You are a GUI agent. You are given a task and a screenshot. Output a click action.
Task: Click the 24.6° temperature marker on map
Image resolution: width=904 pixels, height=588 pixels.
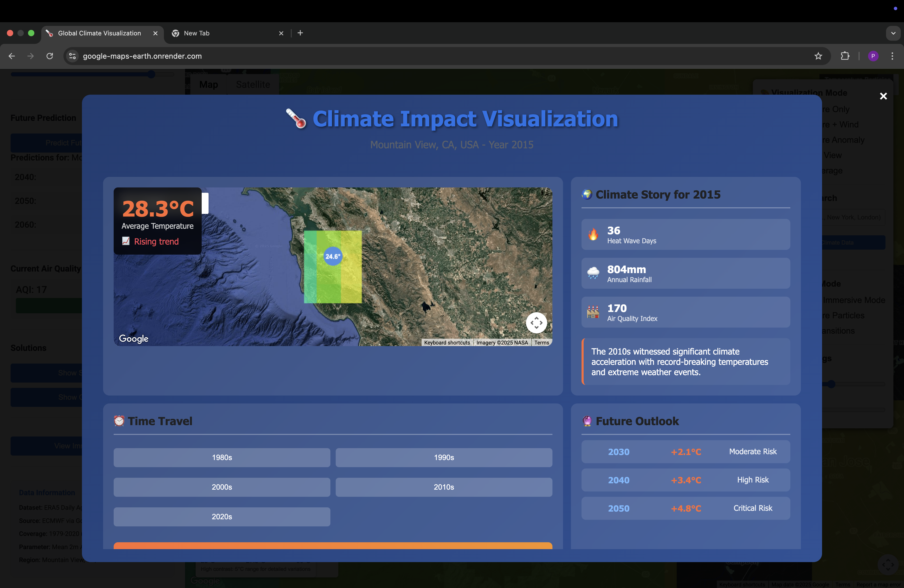coord(333,256)
